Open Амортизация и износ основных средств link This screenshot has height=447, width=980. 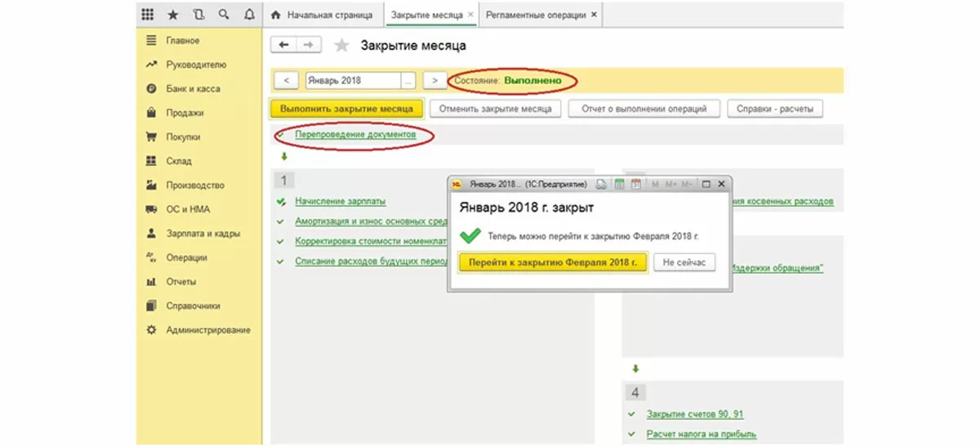click(372, 221)
